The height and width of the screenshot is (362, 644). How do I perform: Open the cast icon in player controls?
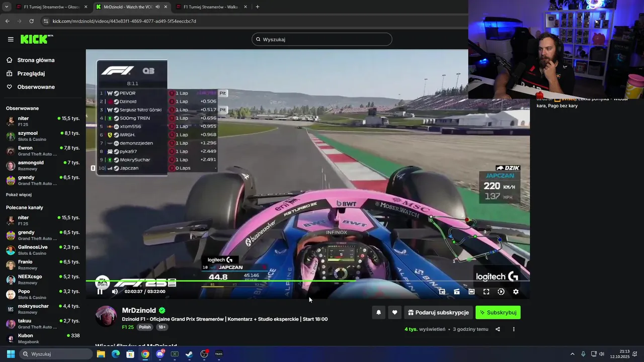coord(457,292)
